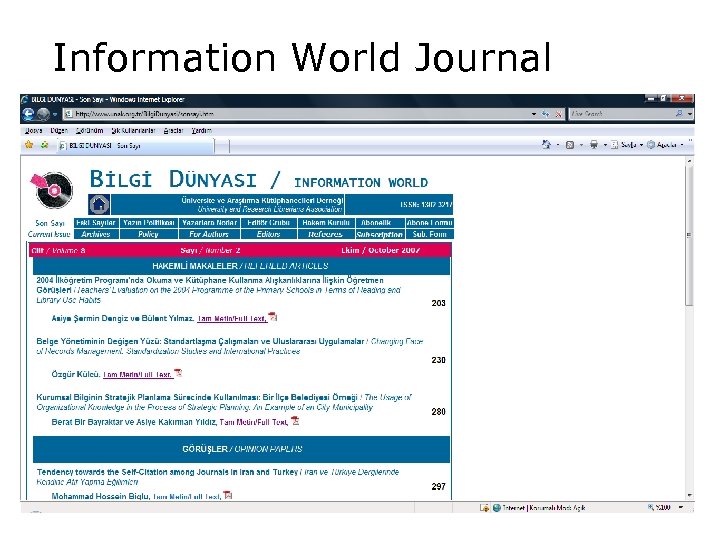Open the Araçlar toolbar gear menu
720x540 pixels.
tap(665, 145)
